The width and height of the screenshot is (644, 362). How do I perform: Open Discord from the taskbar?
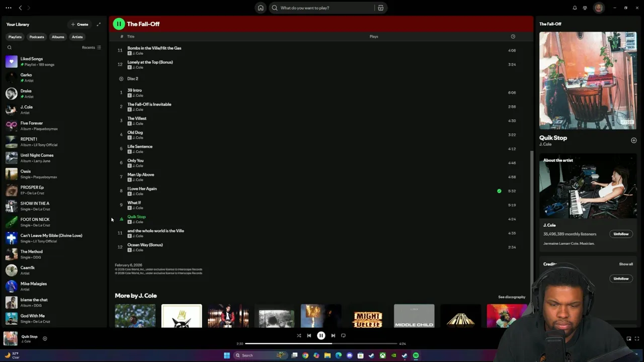(350, 355)
